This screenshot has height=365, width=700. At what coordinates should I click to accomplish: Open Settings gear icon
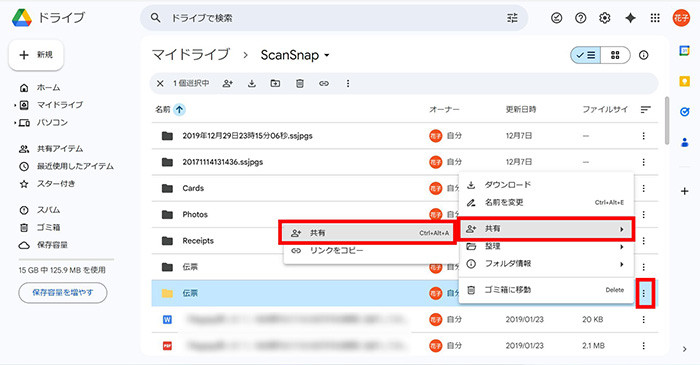click(x=604, y=18)
